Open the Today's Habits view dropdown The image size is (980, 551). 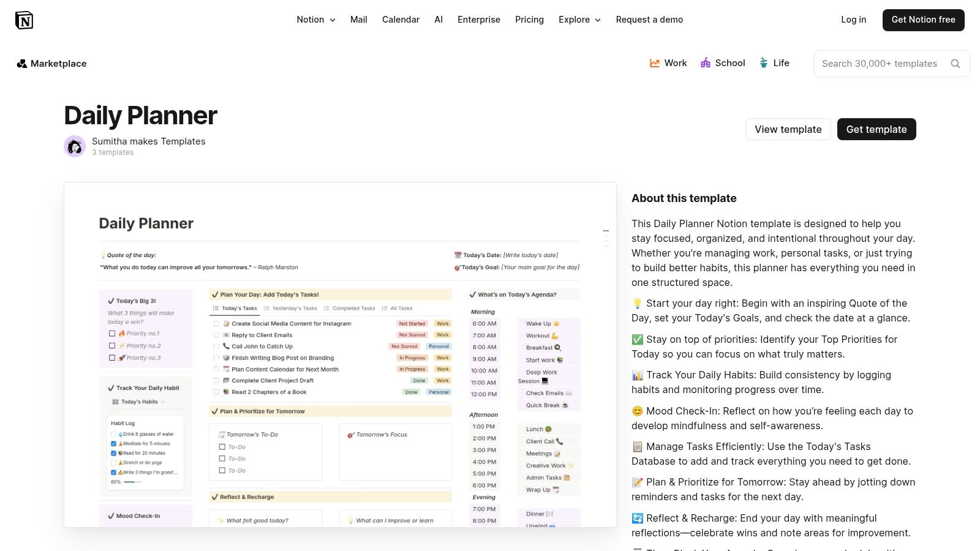click(139, 402)
